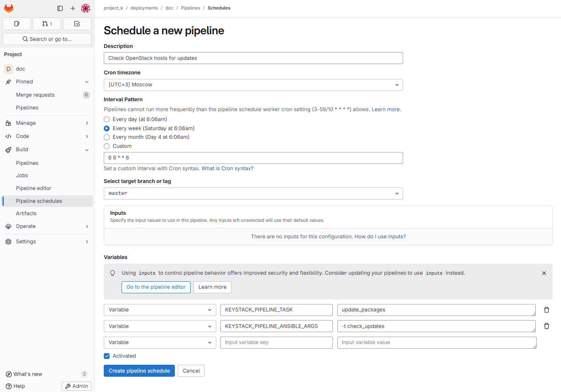Click Create pipeline schedule button
This screenshot has height=392, width=561.
(x=139, y=371)
